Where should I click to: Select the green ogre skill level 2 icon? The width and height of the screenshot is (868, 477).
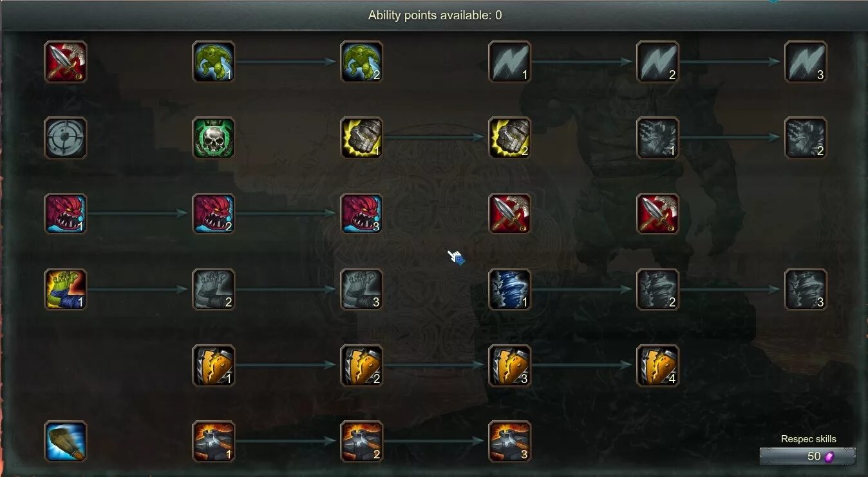[x=361, y=62]
